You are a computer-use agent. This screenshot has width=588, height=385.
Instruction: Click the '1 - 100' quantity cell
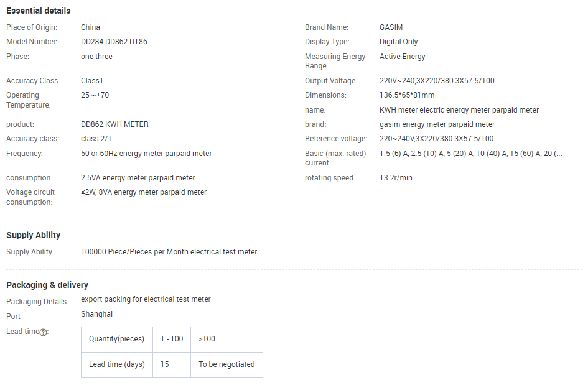pos(172,339)
